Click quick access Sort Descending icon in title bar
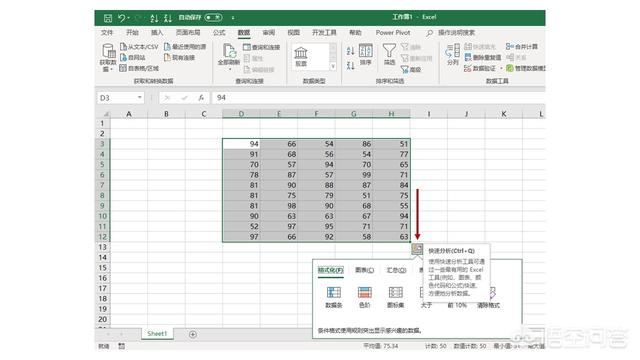 point(168,18)
